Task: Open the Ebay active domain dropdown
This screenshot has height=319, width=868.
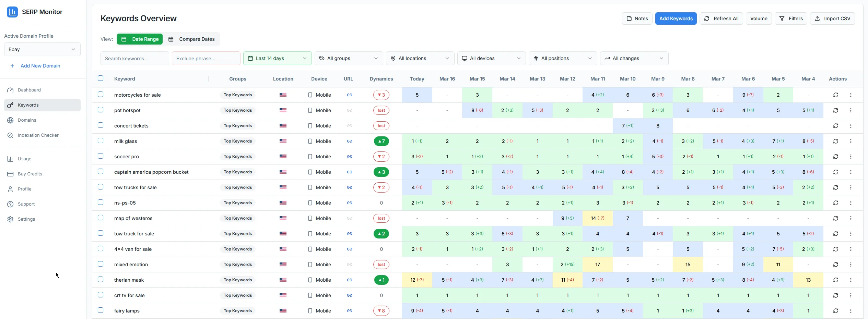Action: [42, 49]
